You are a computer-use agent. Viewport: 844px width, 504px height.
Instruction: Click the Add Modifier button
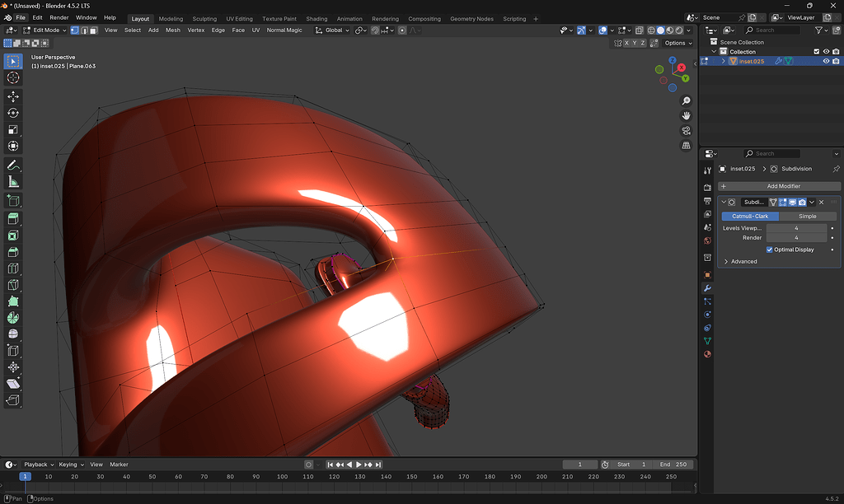coord(779,186)
